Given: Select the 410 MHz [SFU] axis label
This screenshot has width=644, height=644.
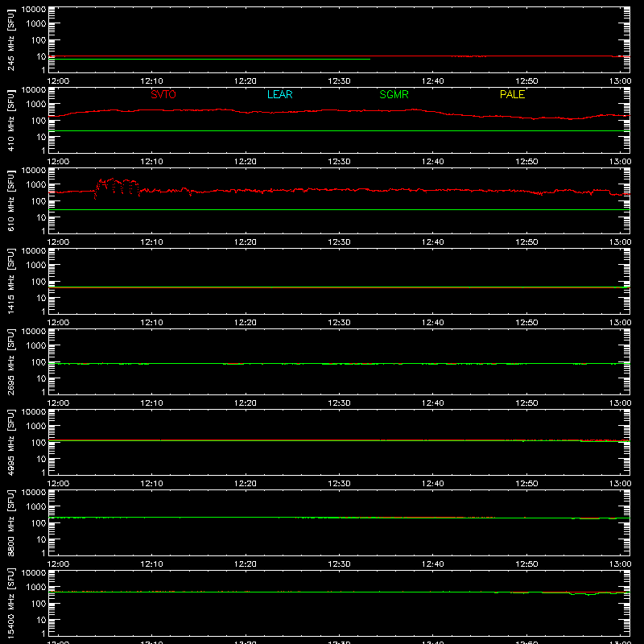Looking at the screenshot, I should pos(10,120).
